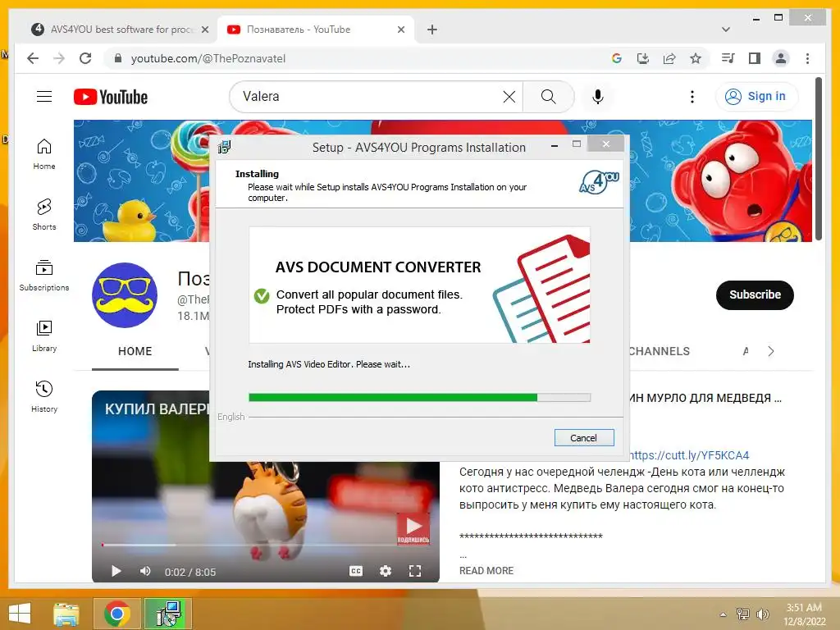The height and width of the screenshot is (630, 840).
Task: Close the Познаватель YouTube tab
Action: pyautogui.click(x=400, y=30)
